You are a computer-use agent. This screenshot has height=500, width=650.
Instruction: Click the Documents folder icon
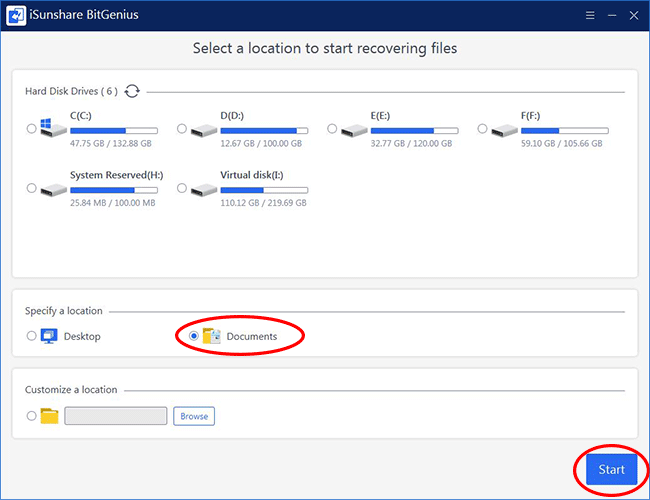coord(211,336)
